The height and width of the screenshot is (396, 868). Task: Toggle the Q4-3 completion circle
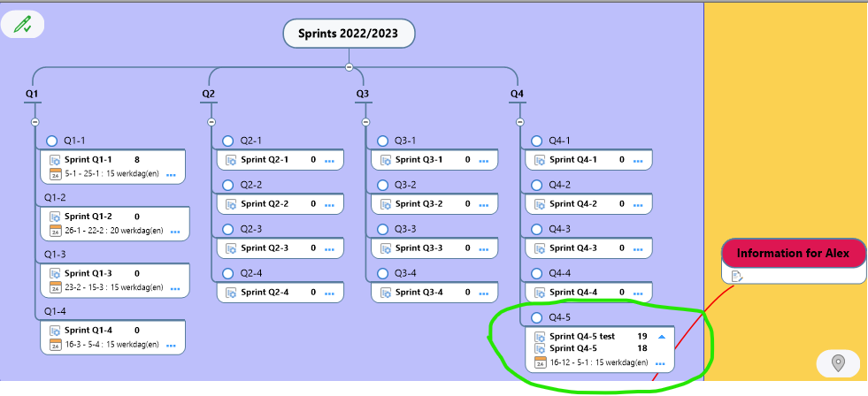[x=536, y=230]
